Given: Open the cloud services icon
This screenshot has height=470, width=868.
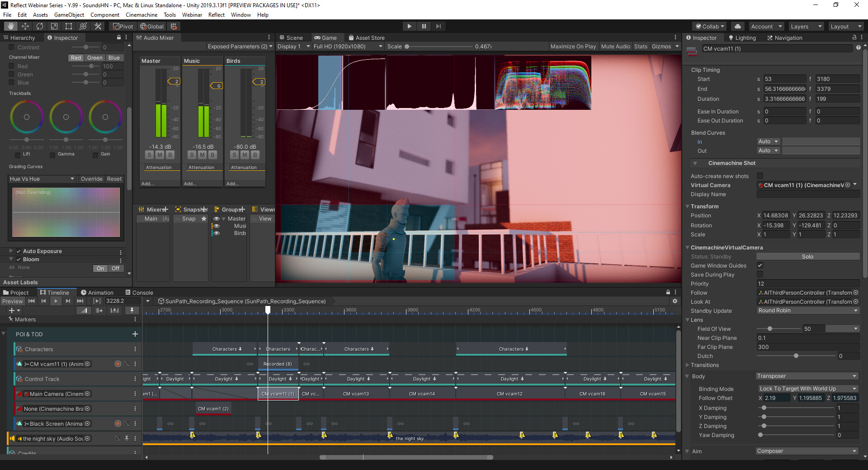Looking at the screenshot, I should pos(738,26).
